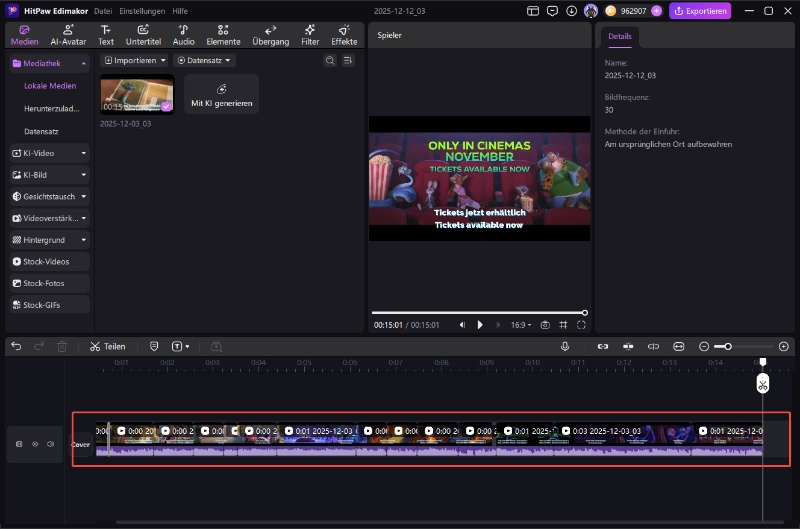Open the Elemente tab

click(x=223, y=35)
